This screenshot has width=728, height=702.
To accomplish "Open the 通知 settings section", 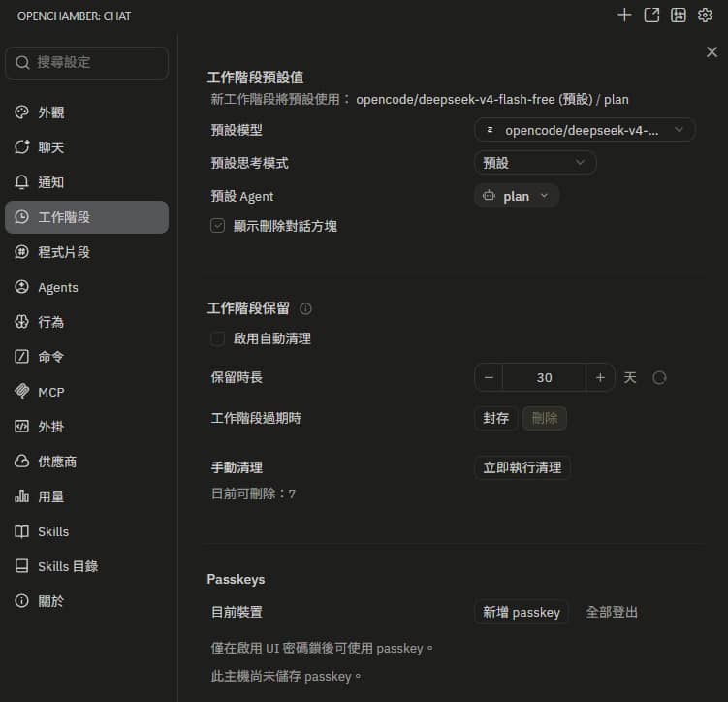I will [86, 182].
